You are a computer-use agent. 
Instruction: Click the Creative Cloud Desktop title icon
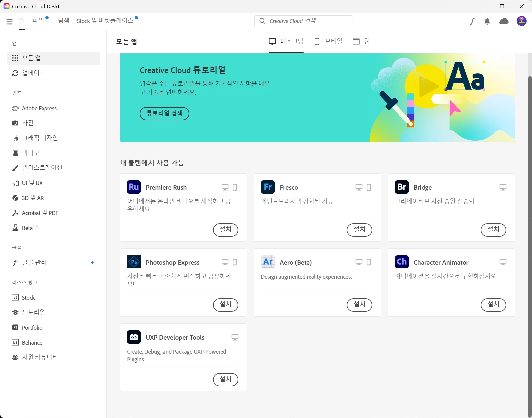tap(6, 6)
